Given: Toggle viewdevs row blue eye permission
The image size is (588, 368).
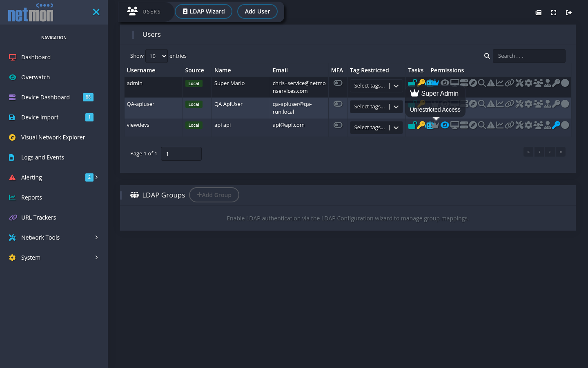Looking at the screenshot, I should click(x=445, y=125).
